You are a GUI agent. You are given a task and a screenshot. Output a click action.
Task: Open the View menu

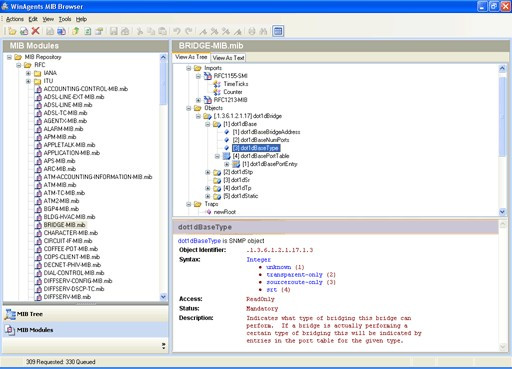pyautogui.click(x=48, y=19)
